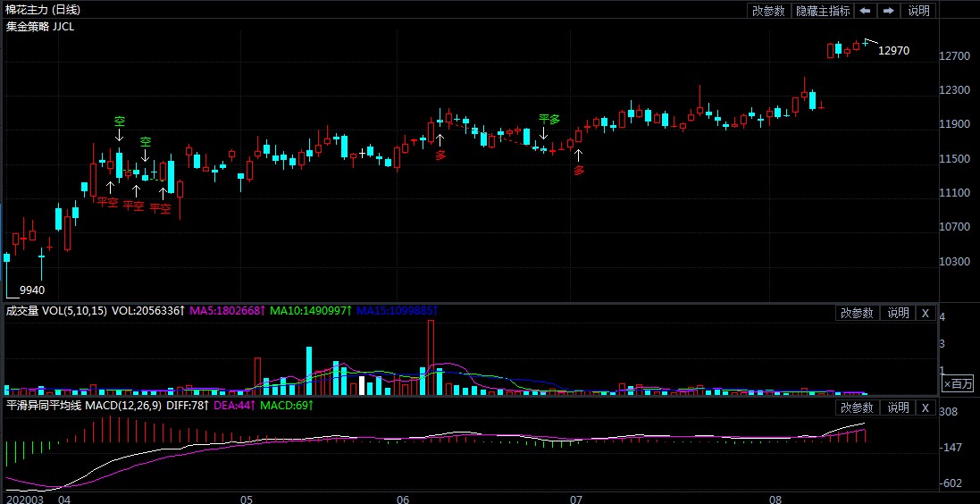Click the MA10:1490997 volume average value
The image size is (980, 504).
(311, 311)
